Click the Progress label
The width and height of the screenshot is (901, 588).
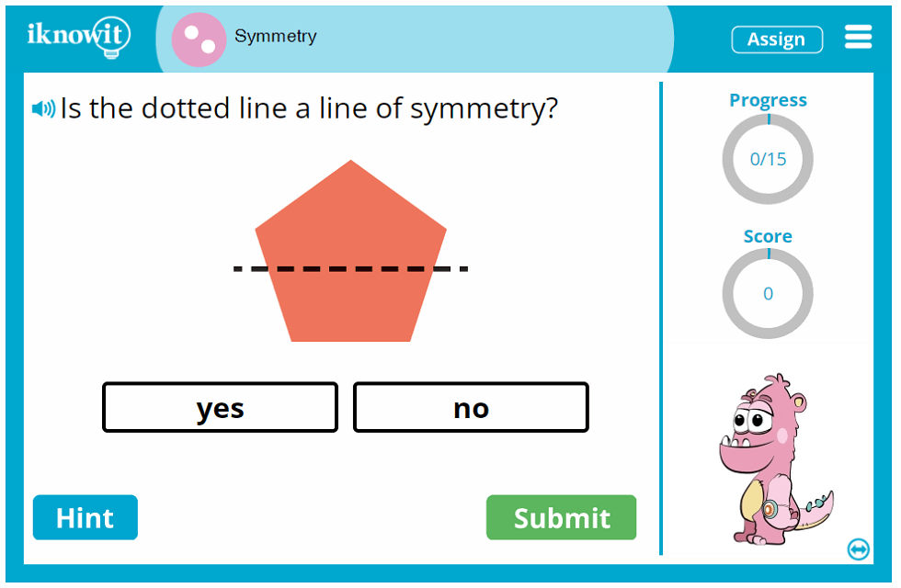point(768,100)
